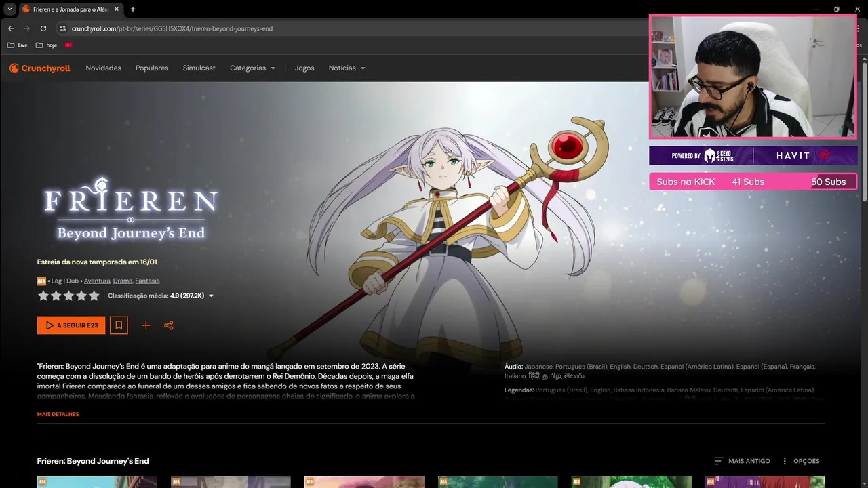Screen dimensions: 868x488
Task: Click text Estreia da nova temporada em 16/01
Action: 97,262
